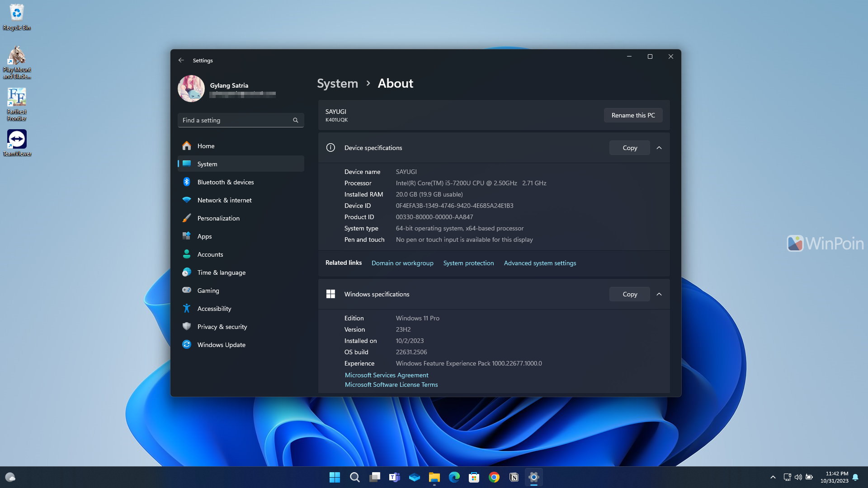Open Microsoft Software License Terms link

[x=391, y=385]
